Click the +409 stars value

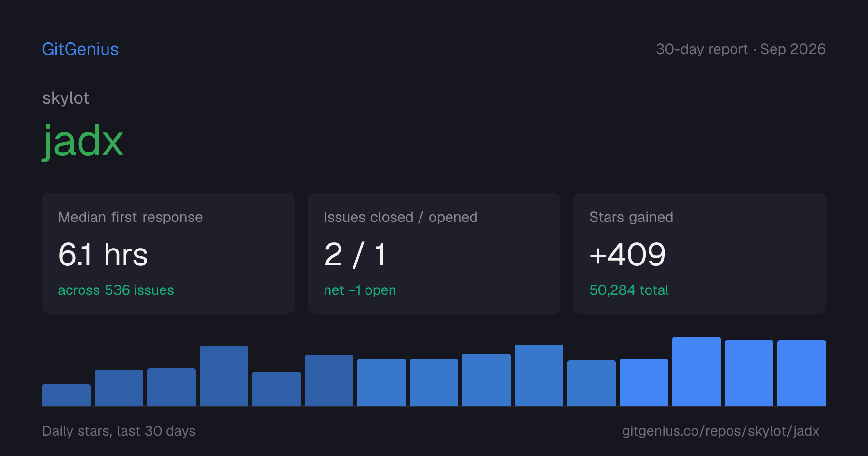[x=628, y=255]
